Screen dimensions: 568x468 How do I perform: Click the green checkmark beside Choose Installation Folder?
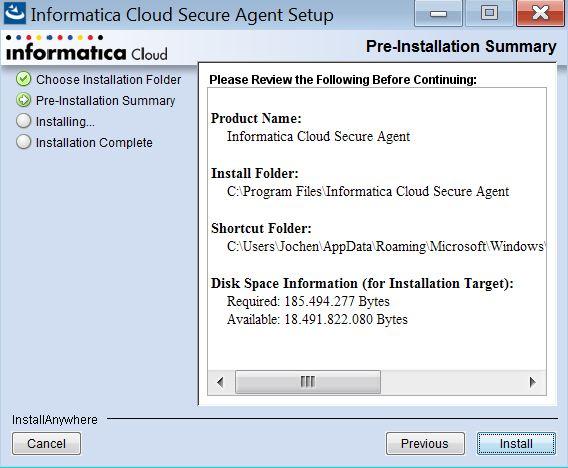[24, 79]
